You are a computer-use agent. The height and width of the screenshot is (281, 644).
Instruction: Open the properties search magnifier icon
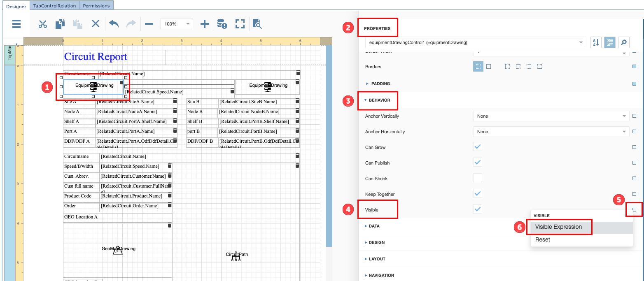[623, 42]
